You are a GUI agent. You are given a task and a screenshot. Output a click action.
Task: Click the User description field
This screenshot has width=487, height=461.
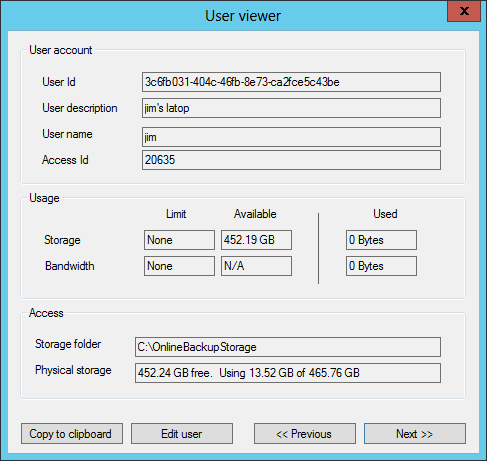291,108
